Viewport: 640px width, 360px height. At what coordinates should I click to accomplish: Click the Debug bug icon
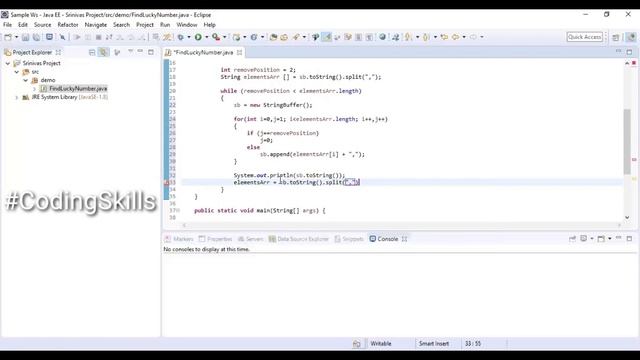pos(180,37)
